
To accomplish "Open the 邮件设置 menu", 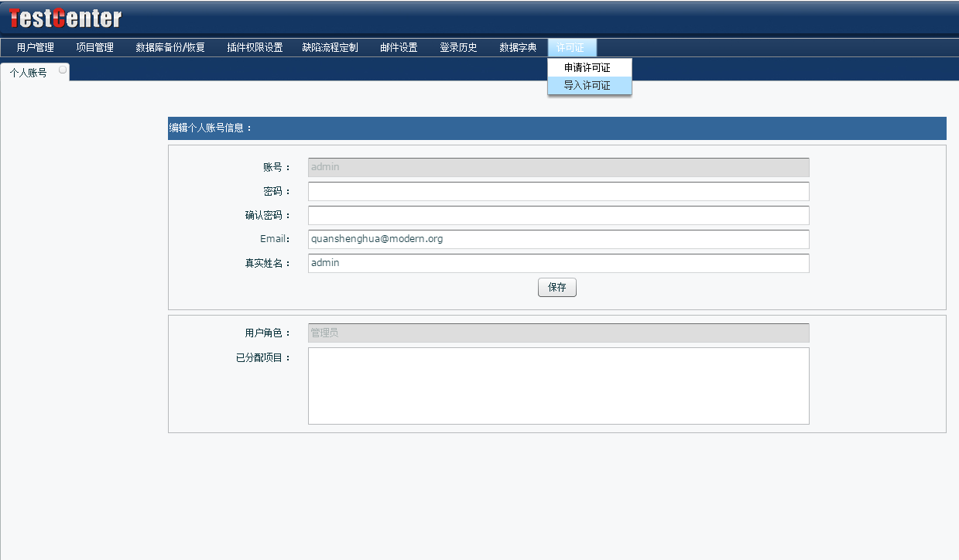I will 399,47.
